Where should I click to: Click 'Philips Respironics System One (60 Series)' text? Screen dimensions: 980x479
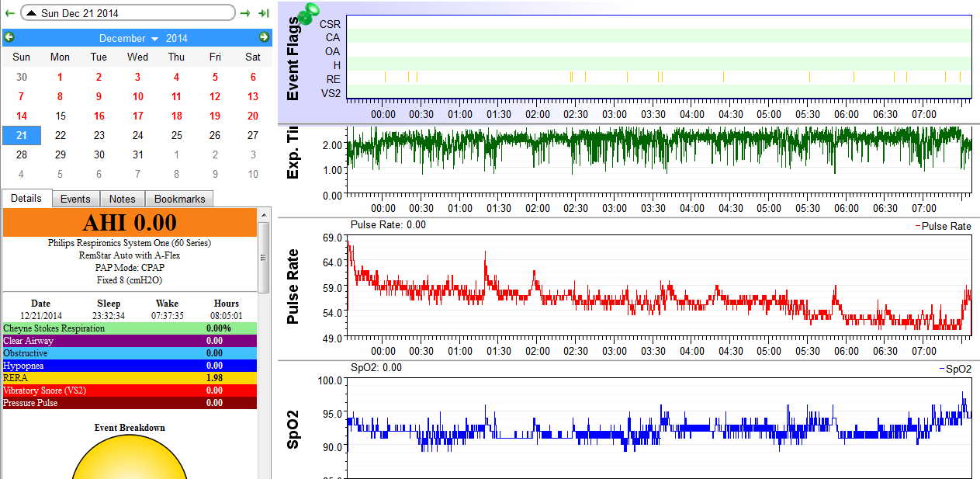[x=130, y=243]
